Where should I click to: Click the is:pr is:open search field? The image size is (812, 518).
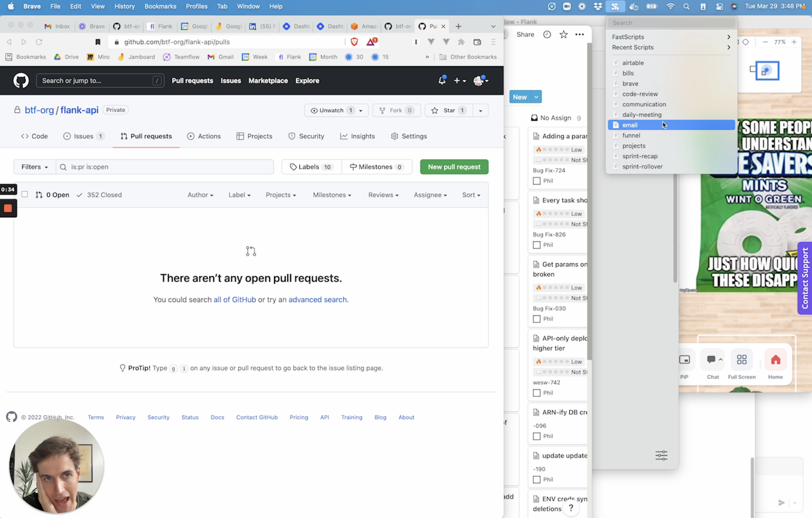(x=165, y=167)
